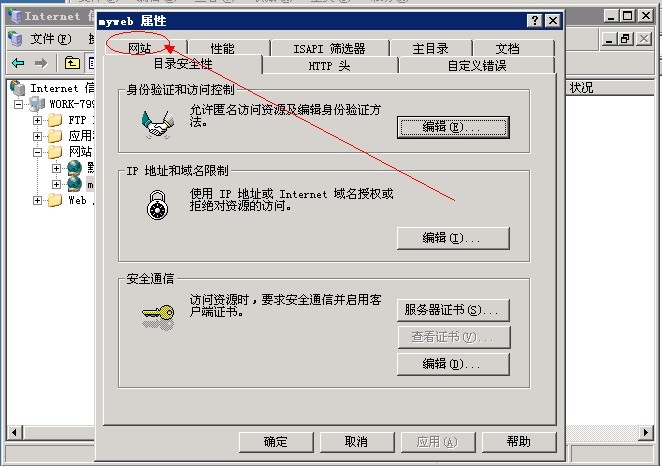Image resolution: width=662 pixels, height=466 pixels.
Task: Collapse the 网站 node in tree
Action: (x=37, y=152)
